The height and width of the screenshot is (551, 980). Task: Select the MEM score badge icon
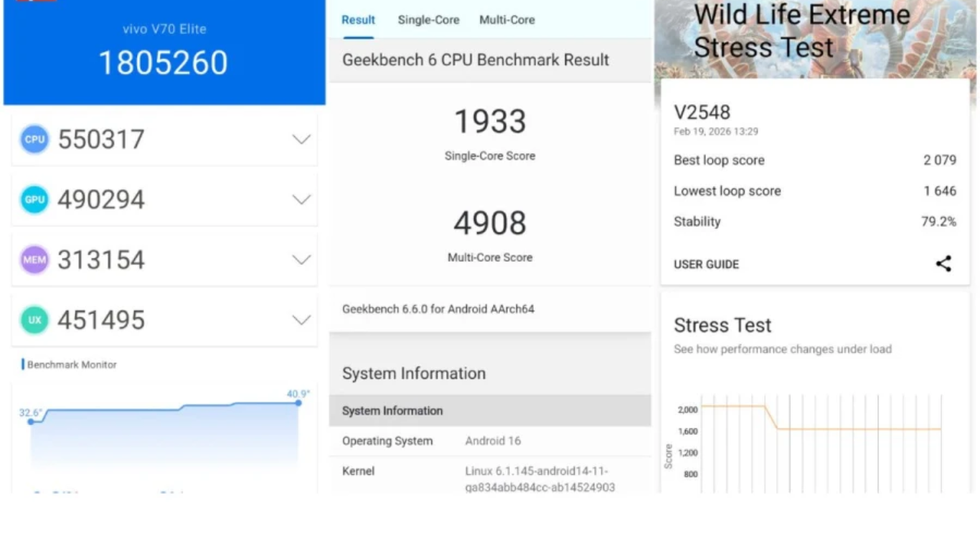(x=34, y=260)
